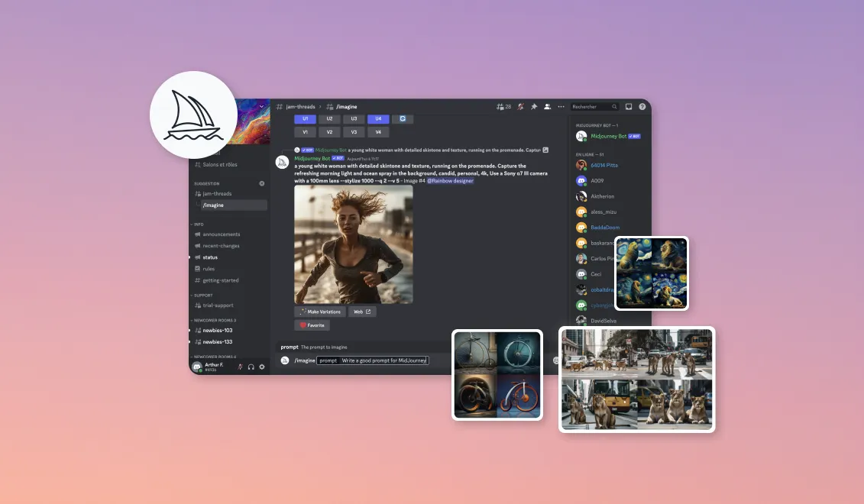Screen dimensions: 864x504
Task: Collapse the SUPPORT channel category
Action: tap(202, 296)
